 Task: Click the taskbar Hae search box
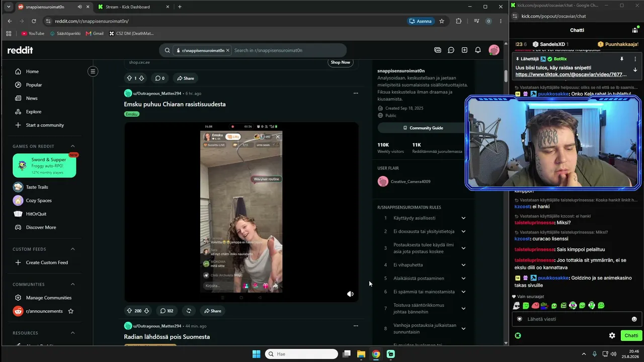(301, 354)
